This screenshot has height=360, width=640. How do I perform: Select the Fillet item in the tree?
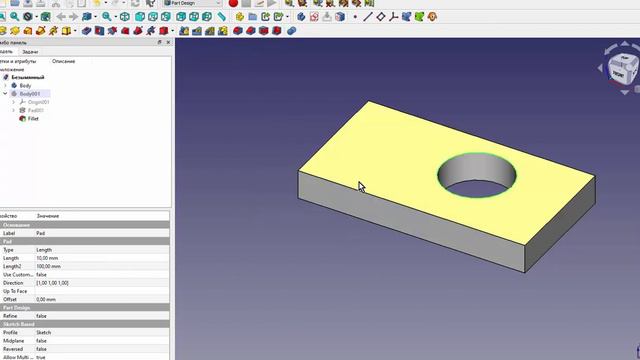33,118
